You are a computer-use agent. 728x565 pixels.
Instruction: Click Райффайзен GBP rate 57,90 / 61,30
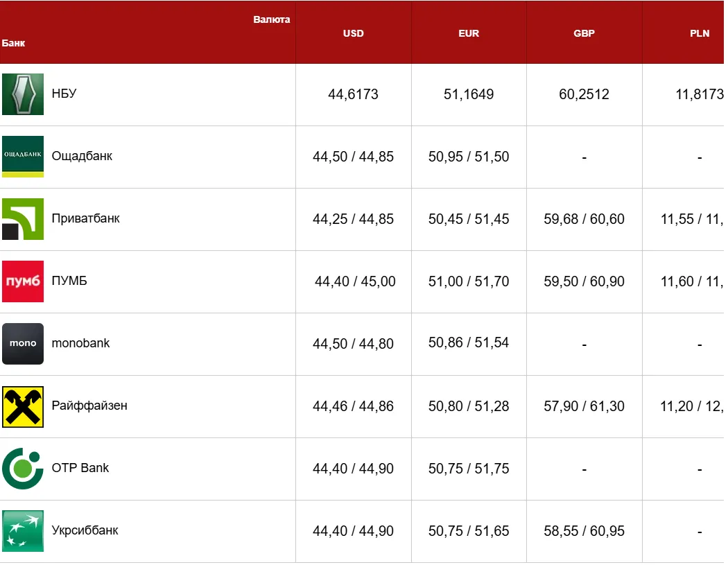(x=584, y=406)
